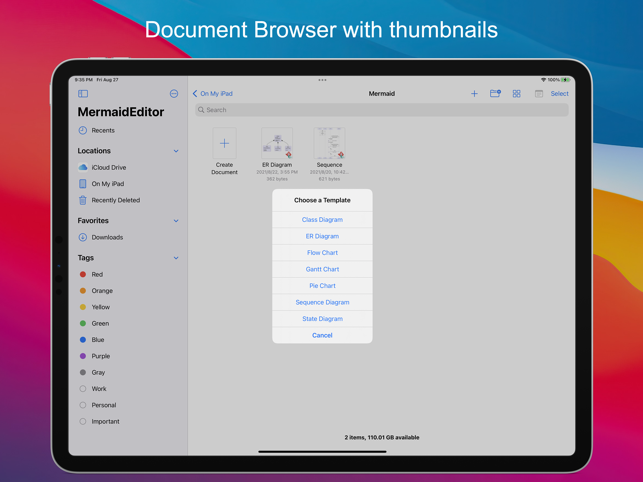643x482 pixels.
Task: Choose the Pie Chart template
Action: point(322,286)
